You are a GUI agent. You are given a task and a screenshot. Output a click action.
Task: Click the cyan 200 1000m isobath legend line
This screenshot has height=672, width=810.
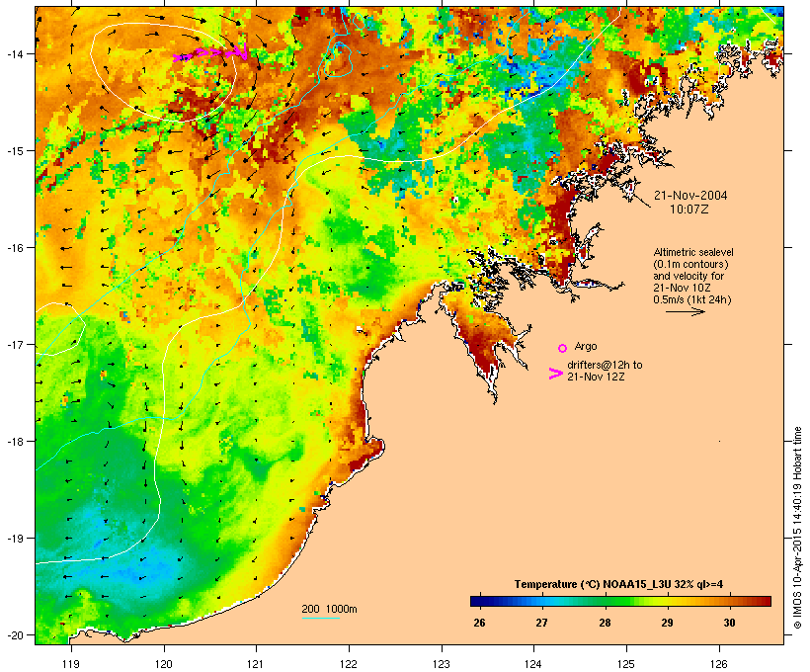click(321, 618)
